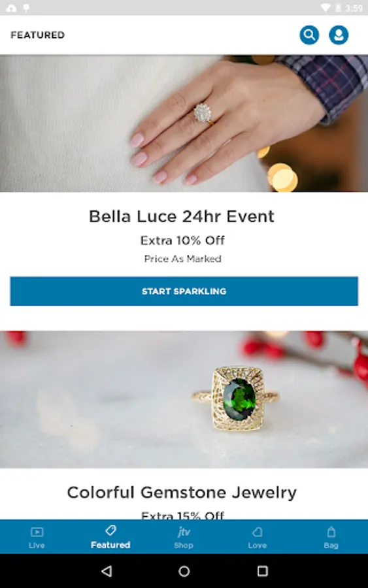368x588 pixels.
Task: Tap the Android back navigation icon
Action: coord(107,571)
